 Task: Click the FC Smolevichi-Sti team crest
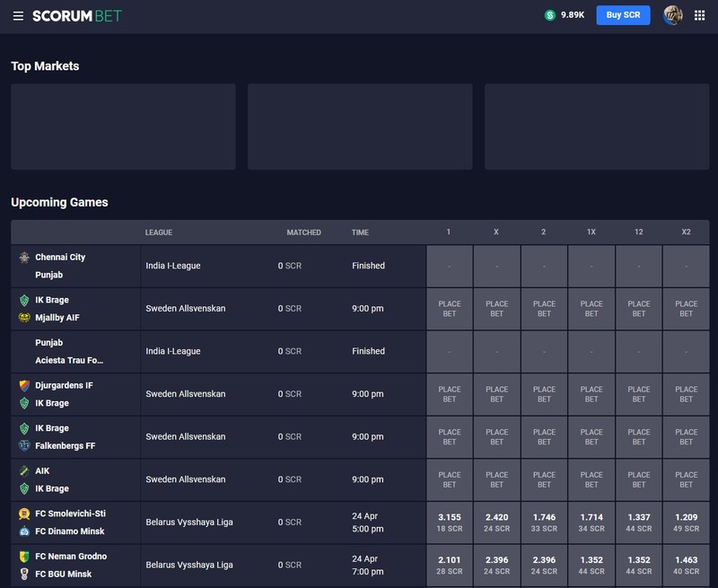tap(24, 513)
